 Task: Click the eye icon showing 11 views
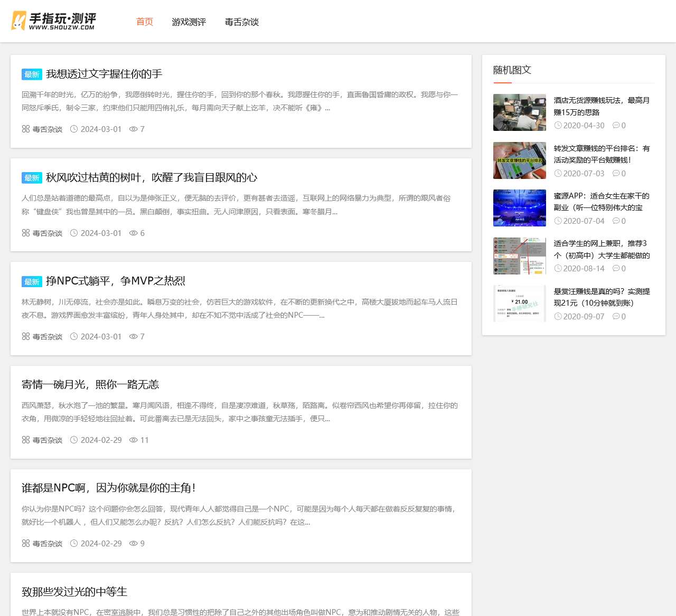(133, 440)
